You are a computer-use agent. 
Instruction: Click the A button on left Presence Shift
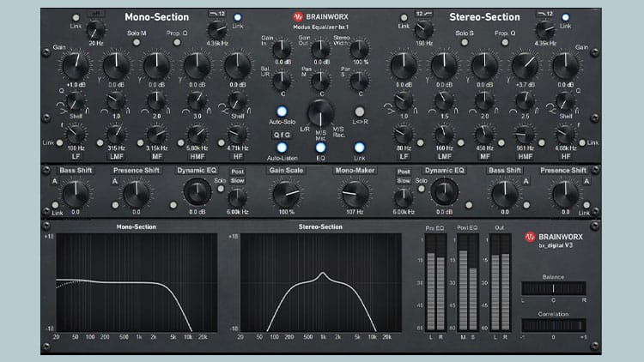(115, 181)
